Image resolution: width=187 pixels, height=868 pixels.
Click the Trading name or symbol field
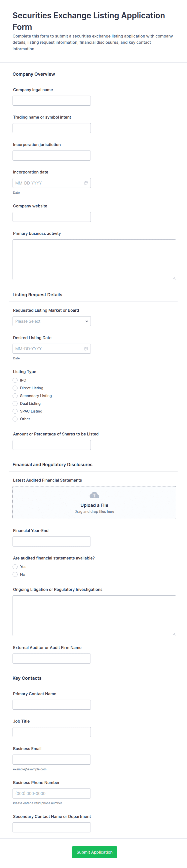(51, 128)
